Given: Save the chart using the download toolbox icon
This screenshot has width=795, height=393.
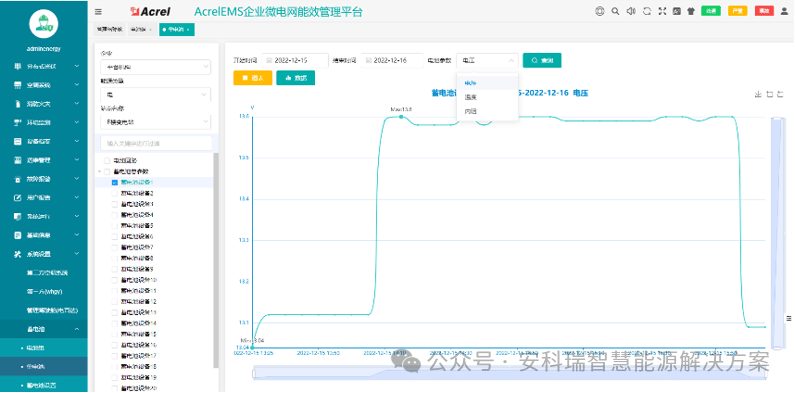Looking at the screenshot, I should [758, 94].
